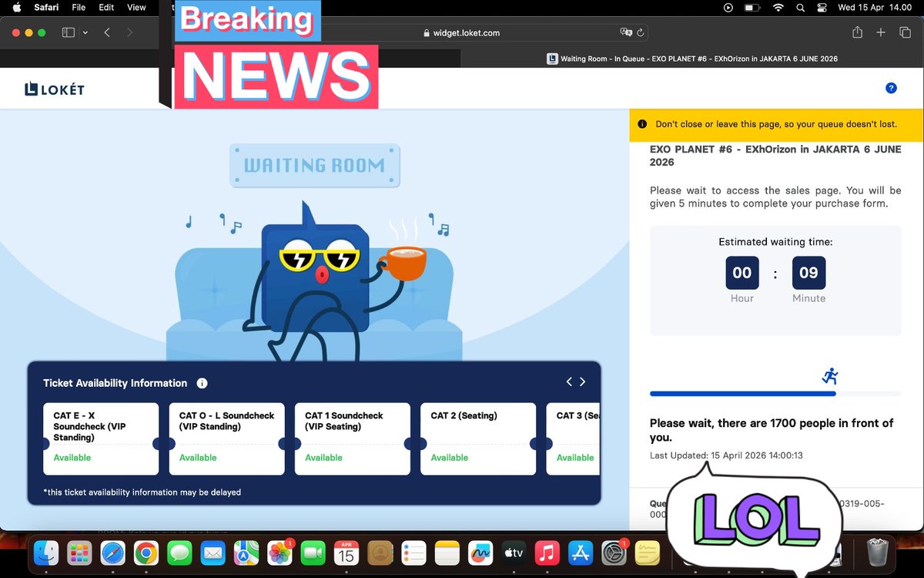Viewport: 924px width, 578px height.
Task: Click the Safari share icon
Action: [857, 32]
